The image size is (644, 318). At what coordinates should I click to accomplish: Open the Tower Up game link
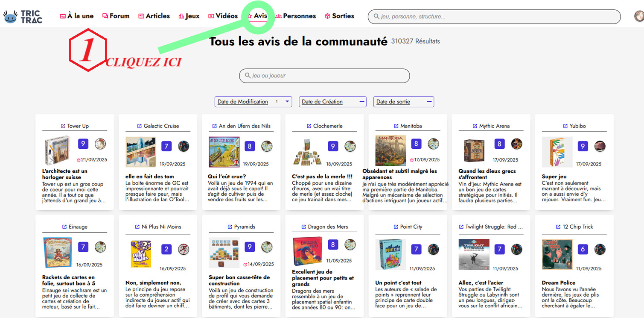tap(75, 126)
